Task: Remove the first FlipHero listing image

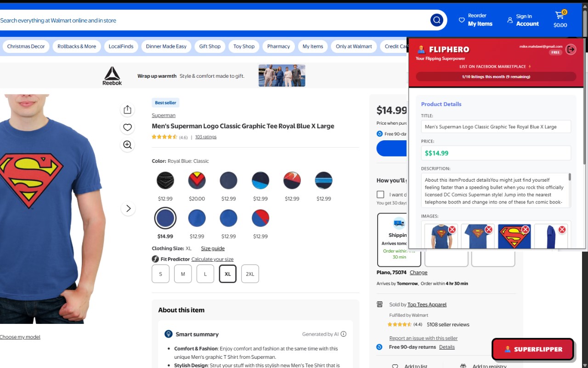Action: coord(452,229)
